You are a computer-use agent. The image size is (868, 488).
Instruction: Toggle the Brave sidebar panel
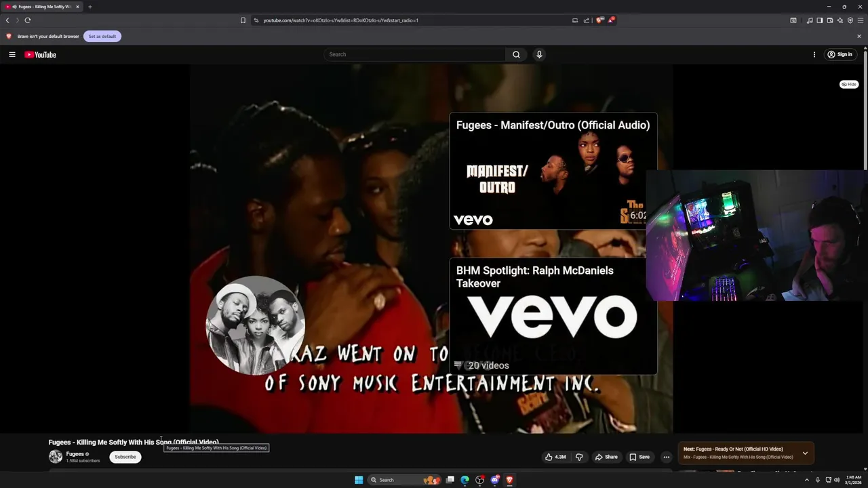820,20
